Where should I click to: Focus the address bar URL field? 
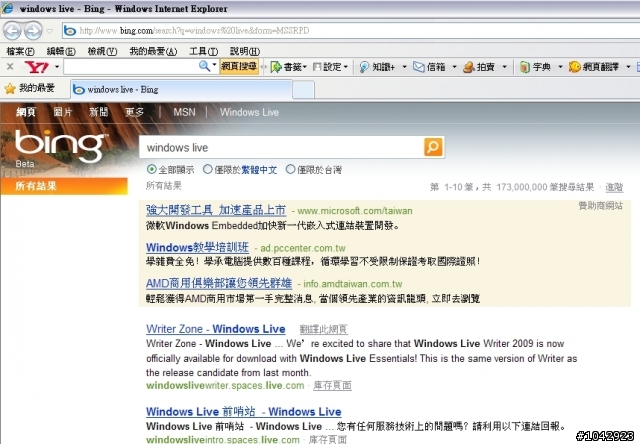[x=351, y=31]
